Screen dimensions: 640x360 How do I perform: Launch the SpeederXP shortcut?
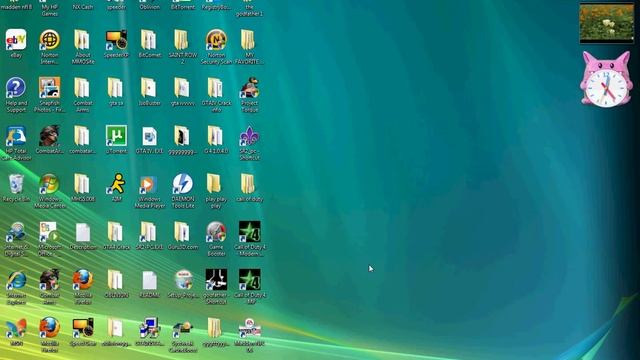coord(116,40)
